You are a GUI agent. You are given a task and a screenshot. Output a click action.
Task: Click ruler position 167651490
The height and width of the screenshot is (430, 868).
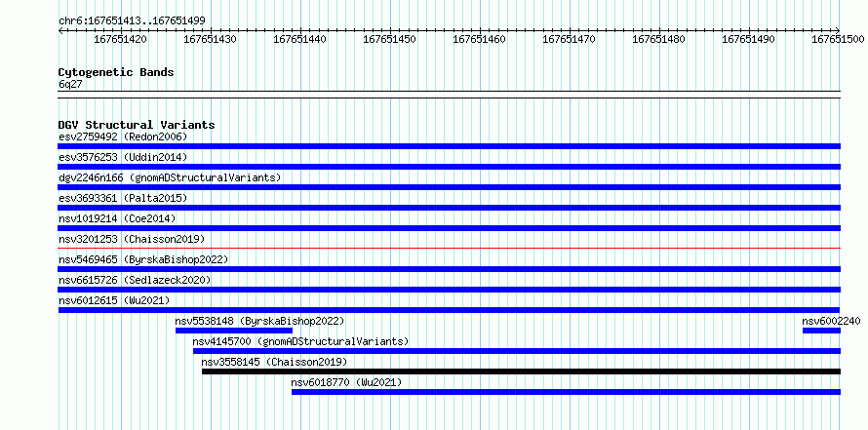point(748,39)
